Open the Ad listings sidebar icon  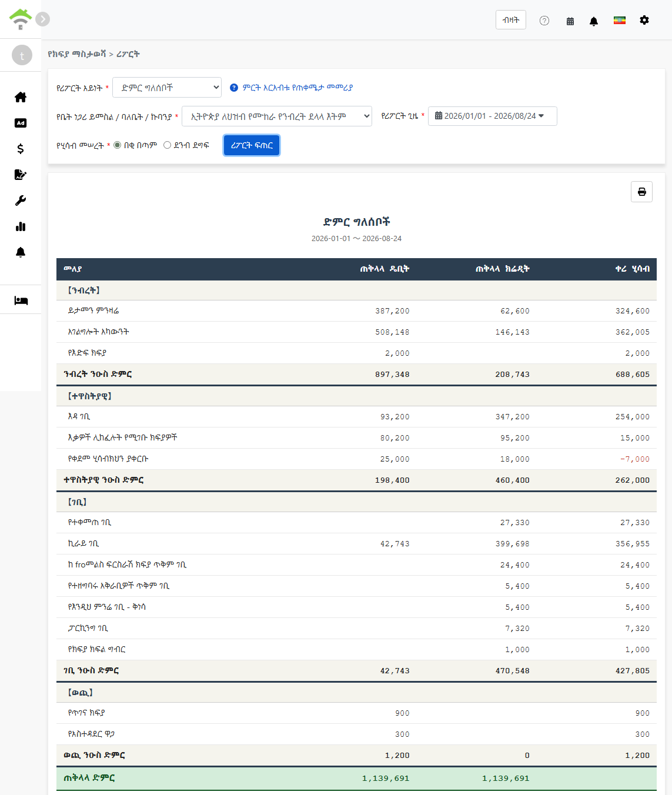coord(21,123)
